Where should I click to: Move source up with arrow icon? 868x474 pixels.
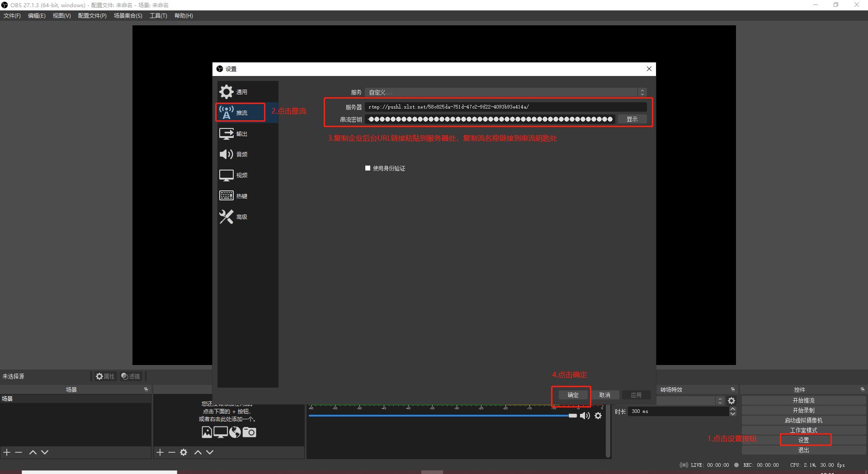(x=198, y=452)
